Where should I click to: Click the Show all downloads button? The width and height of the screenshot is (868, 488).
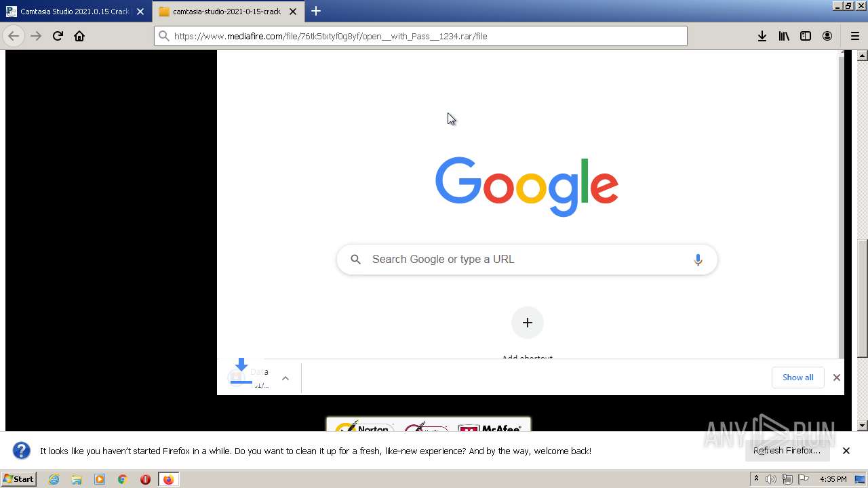[797, 378]
